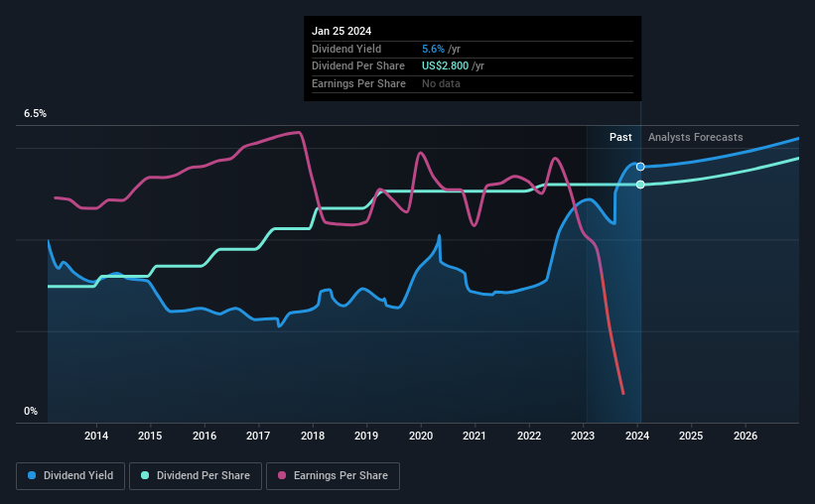This screenshot has height=504, width=815.
Task: Click the 2026 x-axis year label
Action: coord(746,436)
